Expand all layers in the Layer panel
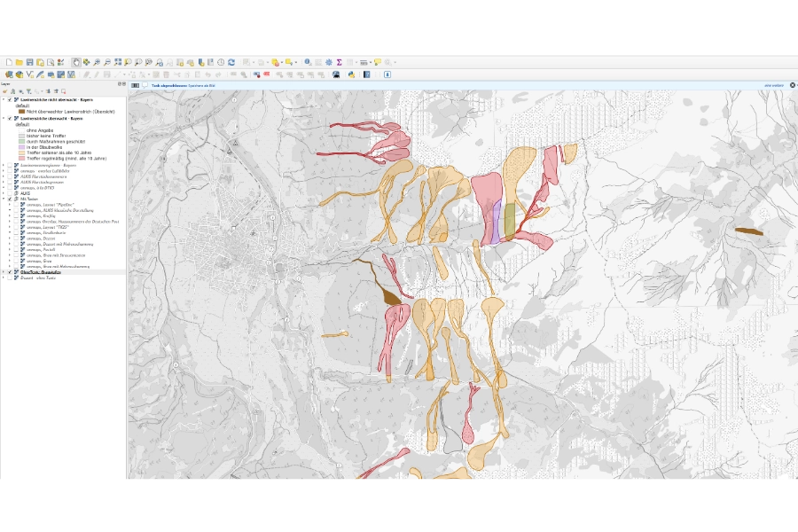Image resolution: width=798 pixels, height=532 pixels. click(49, 91)
